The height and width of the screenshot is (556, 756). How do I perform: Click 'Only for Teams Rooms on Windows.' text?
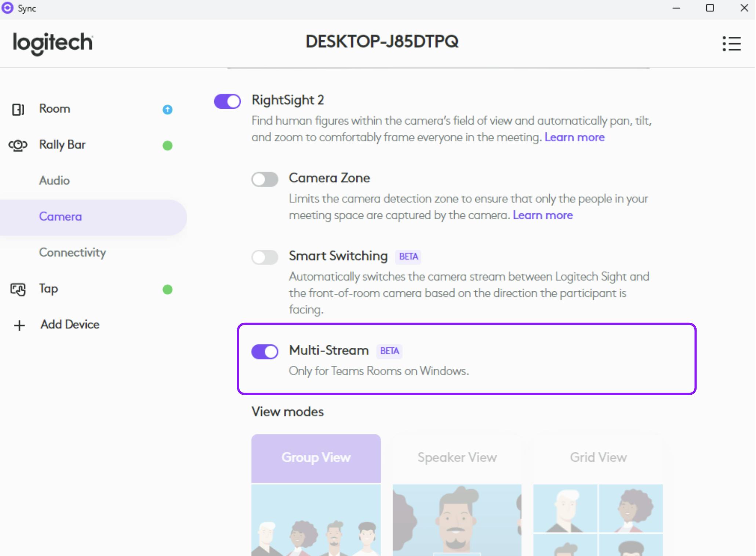pyautogui.click(x=379, y=371)
